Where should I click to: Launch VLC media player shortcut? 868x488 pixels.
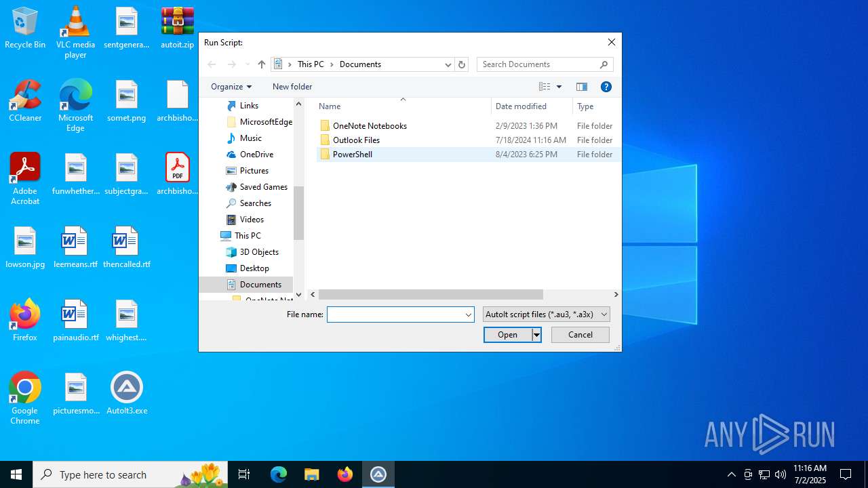[x=75, y=32]
